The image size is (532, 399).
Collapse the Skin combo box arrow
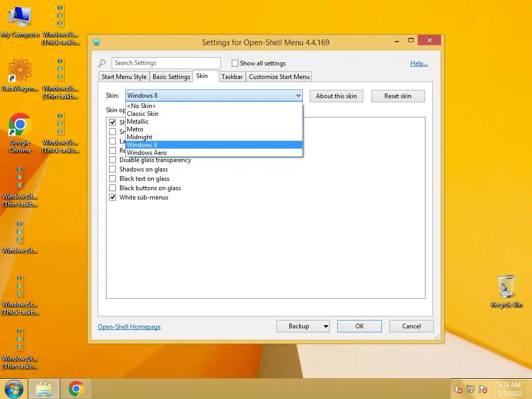pos(298,96)
